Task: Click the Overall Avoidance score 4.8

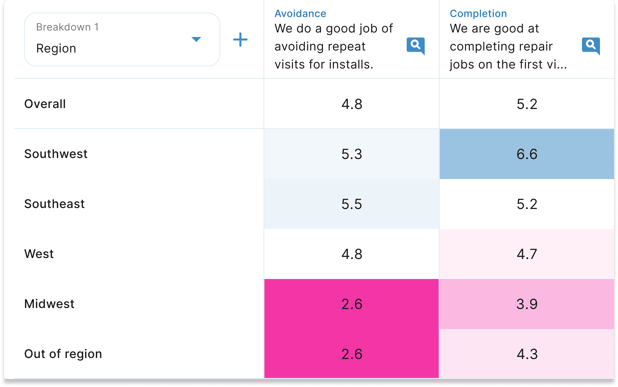Action: pyautogui.click(x=352, y=104)
